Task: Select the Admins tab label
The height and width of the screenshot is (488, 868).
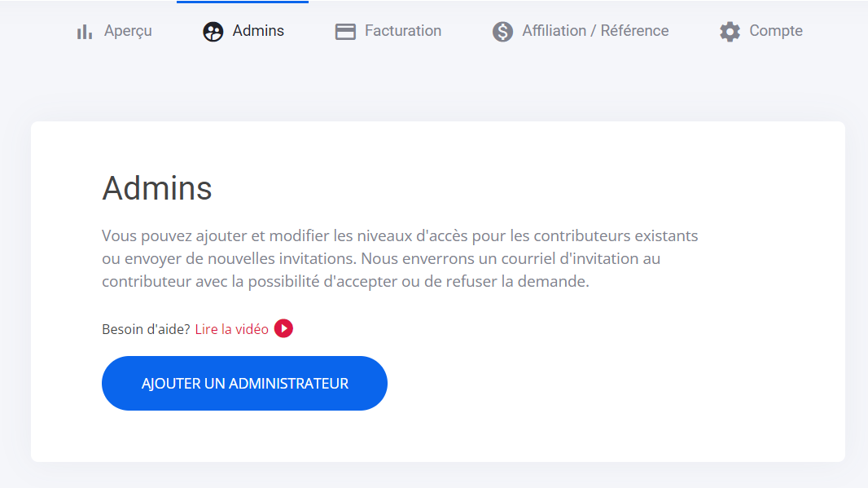Action: point(258,31)
